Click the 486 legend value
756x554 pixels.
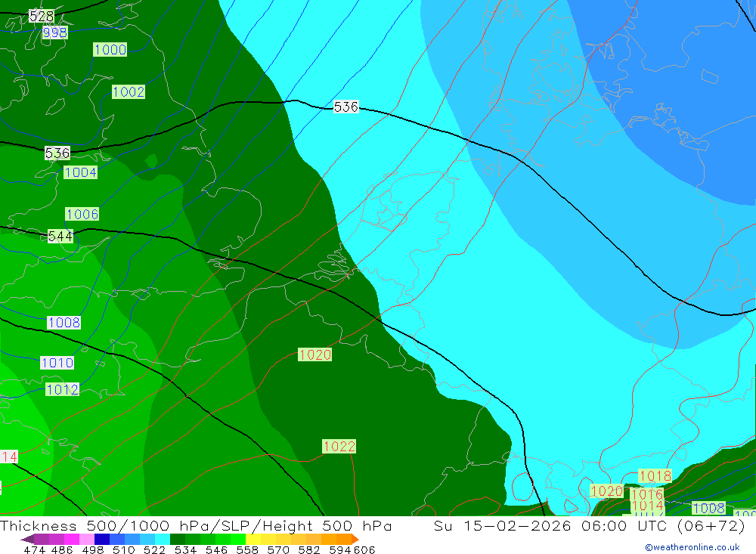click(62, 549)
